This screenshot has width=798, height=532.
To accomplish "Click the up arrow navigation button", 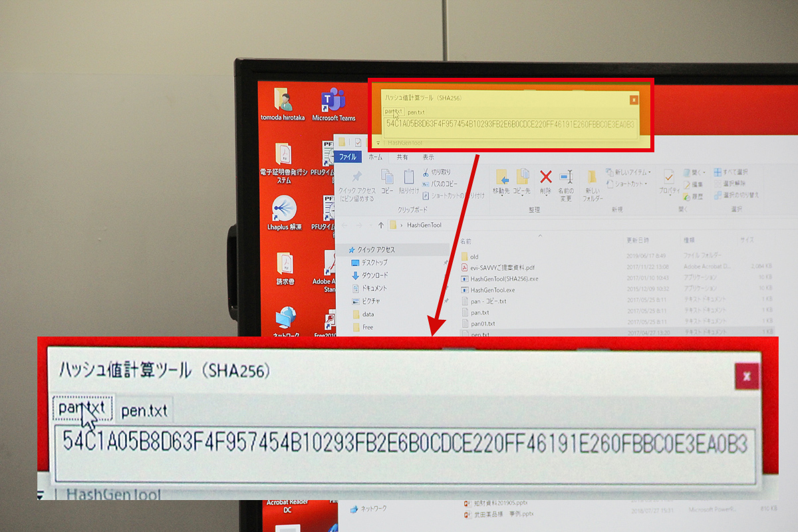I will click(380, 225).
